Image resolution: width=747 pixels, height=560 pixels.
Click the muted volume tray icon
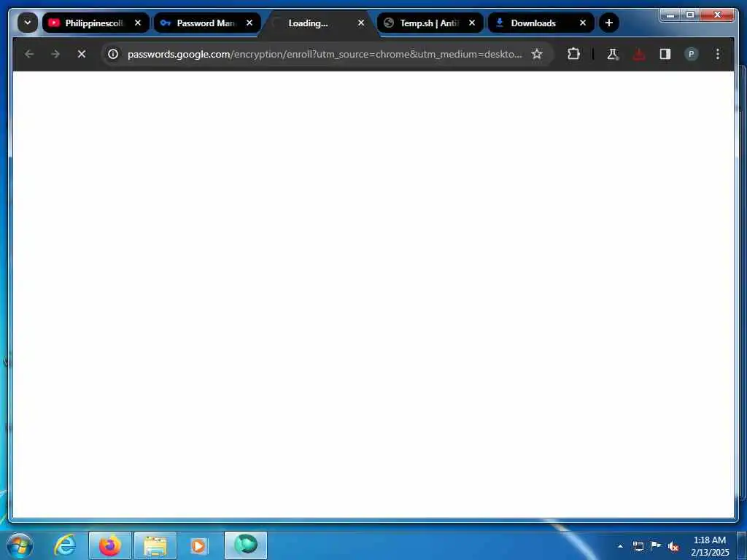(673, 546)
